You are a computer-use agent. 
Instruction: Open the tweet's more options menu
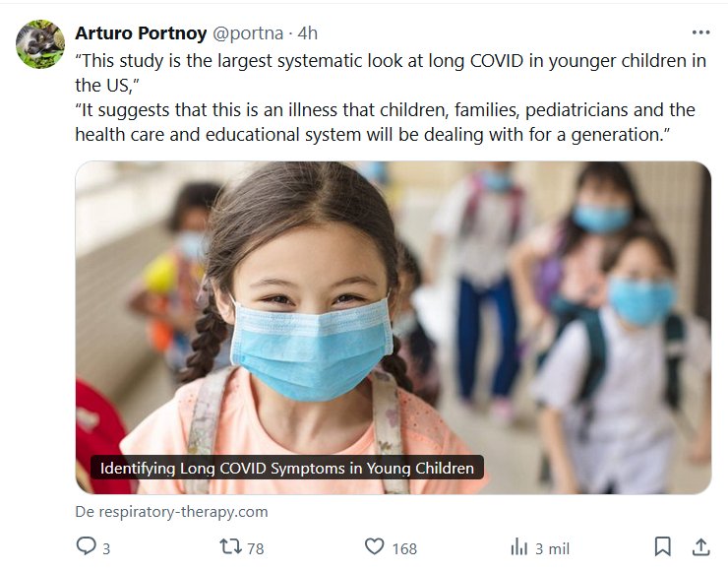pos(700,32)
